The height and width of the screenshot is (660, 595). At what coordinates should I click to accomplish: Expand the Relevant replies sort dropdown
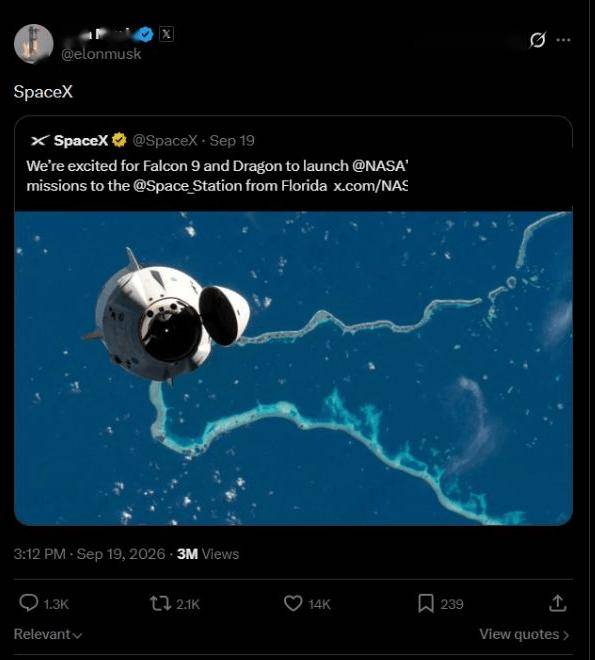coord(48,634)
